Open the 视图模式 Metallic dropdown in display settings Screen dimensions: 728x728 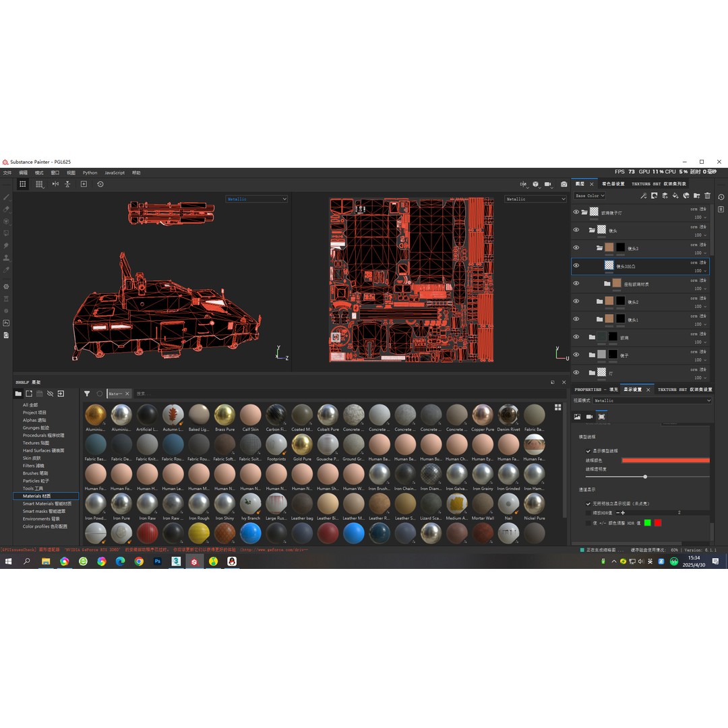click(652, 400)
